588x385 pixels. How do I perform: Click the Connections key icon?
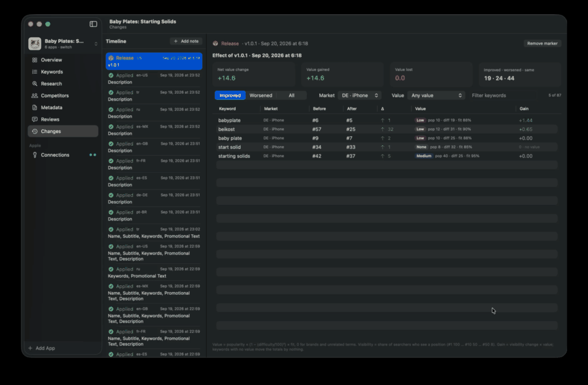click(34, 155)
